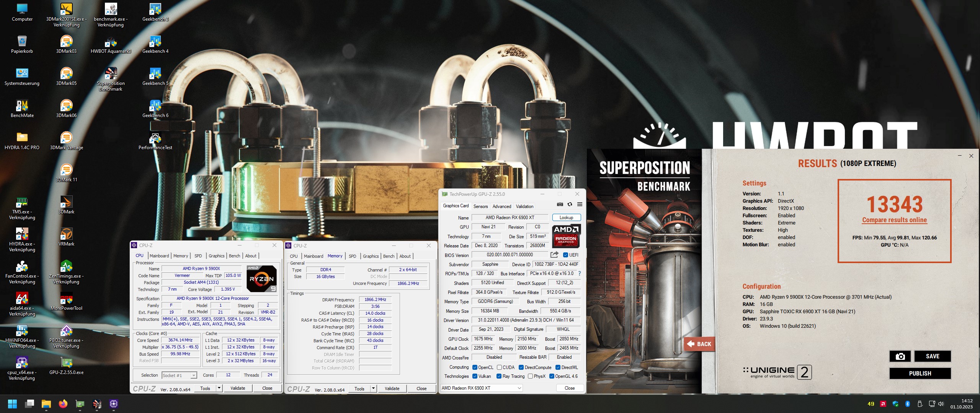This screenshot has height=413, width=980.
Task: Click the Tools button in CPU-Z CPU window
Action: coord(205,388)
